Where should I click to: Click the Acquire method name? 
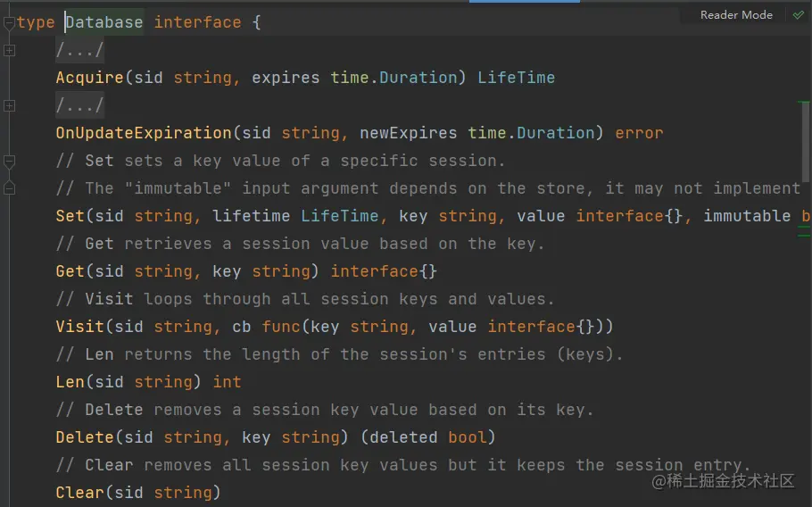tap(89, 78)
